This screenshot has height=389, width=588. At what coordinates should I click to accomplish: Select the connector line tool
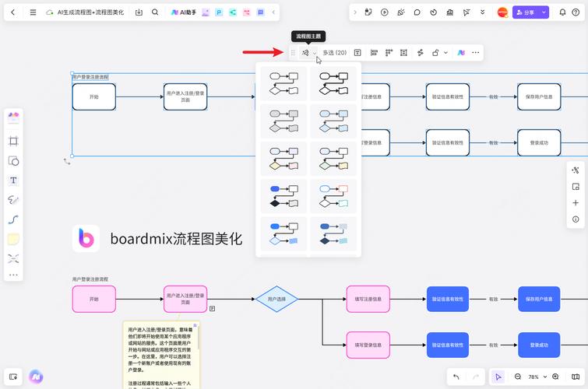point(13,219)
